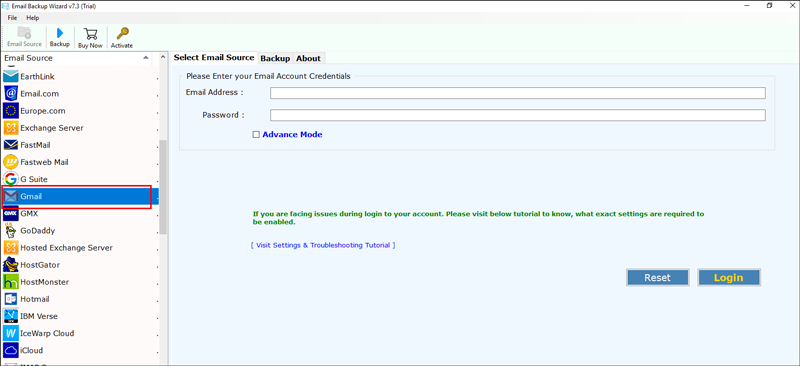Screen dimensions: 800x366
Task: Select the FastMail envelope icon
Action: (11, 145)
